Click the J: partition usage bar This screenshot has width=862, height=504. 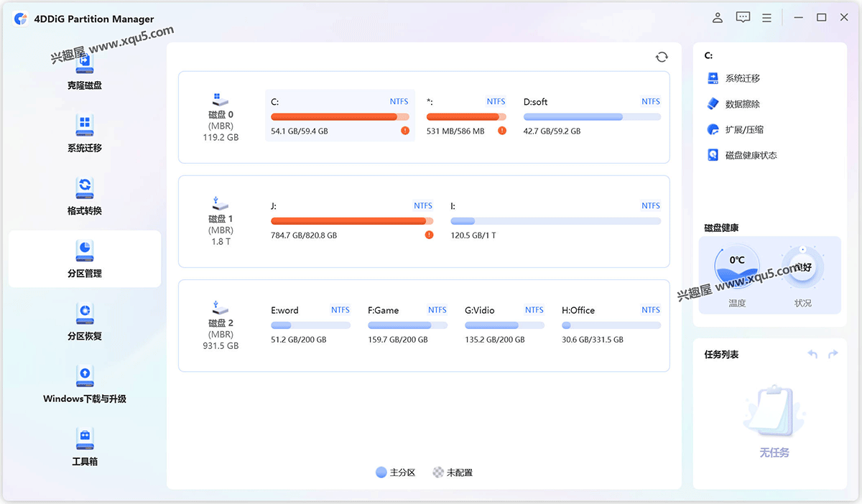[352, 221]
